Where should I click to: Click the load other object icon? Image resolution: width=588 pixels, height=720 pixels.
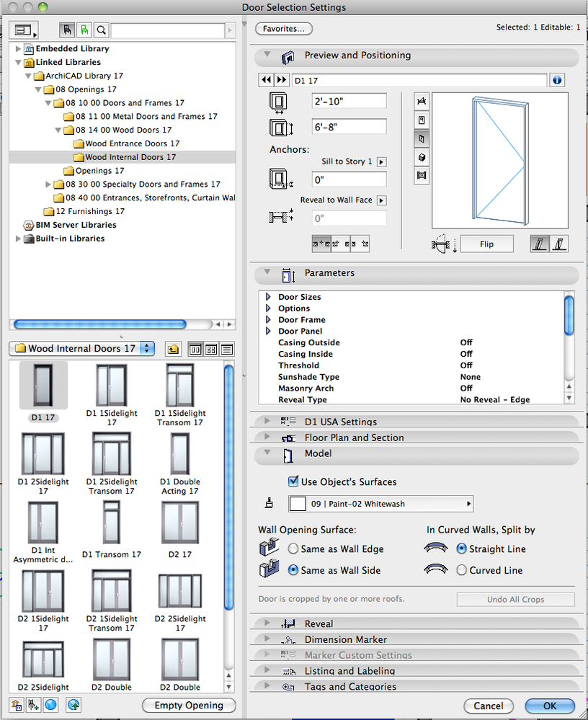click(34, 704)
